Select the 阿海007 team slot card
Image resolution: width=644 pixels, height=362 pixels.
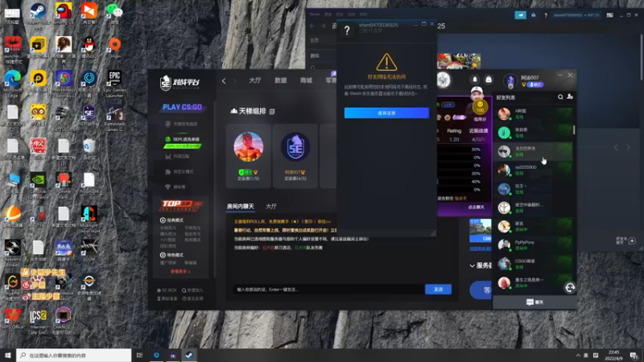pyautogui.click(x=295, y=156)
